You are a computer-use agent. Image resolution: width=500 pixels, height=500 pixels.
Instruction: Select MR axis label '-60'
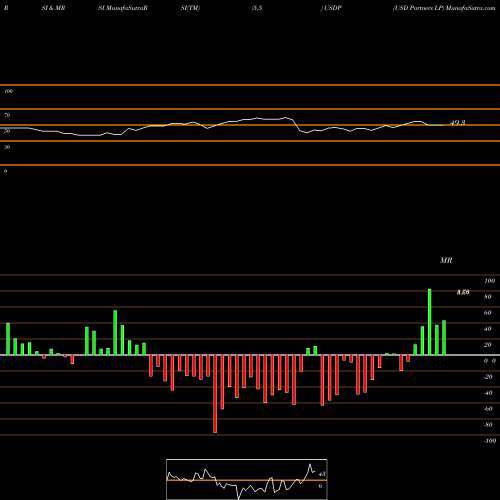point(488,409)
